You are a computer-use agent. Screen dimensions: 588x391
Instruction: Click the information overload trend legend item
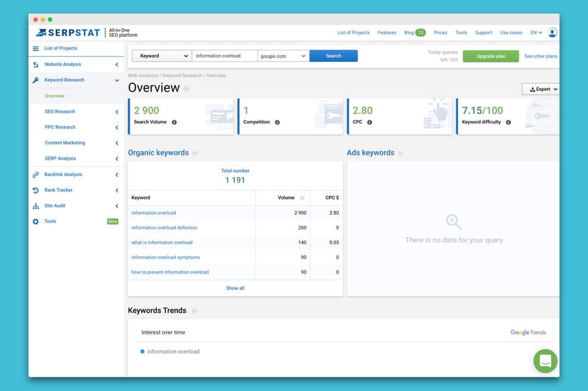pyautogui.click(x=170, y=352)
